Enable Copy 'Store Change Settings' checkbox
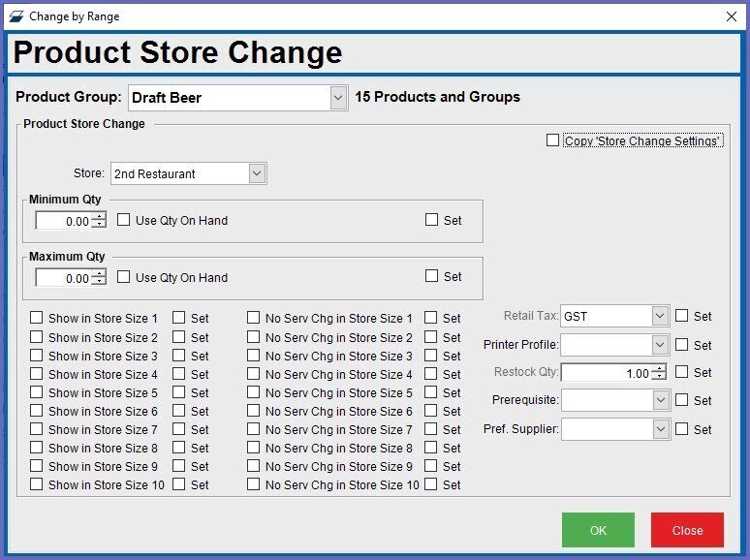The width and height of the screenshot is (750, 560). coord(552,140)
